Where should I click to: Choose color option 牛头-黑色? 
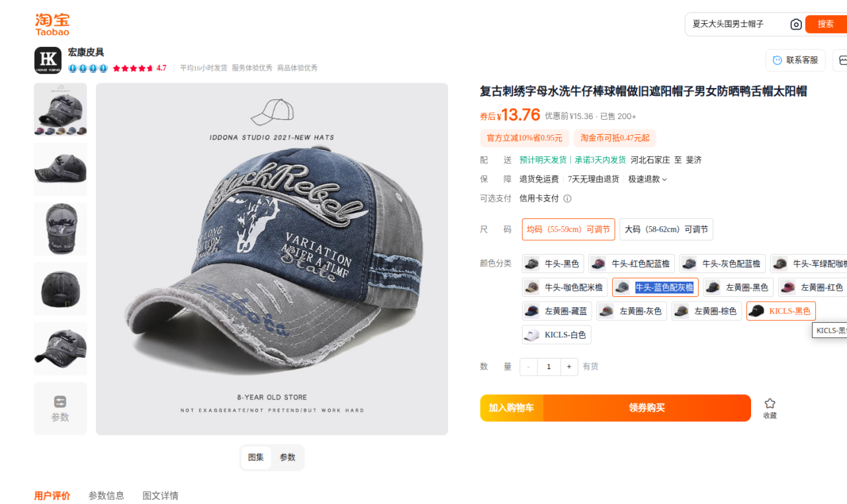coord(553,264)
